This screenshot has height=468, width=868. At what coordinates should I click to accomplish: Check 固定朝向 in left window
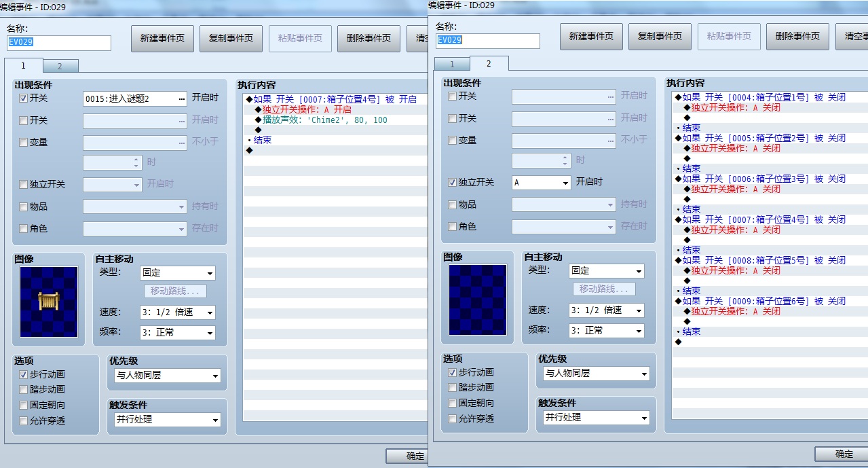(24, 406)
